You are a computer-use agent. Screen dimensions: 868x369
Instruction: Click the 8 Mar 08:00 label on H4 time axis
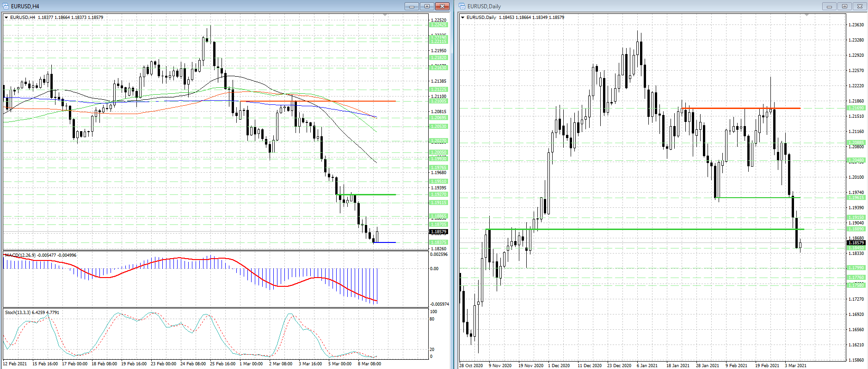[x=369, y=364]
